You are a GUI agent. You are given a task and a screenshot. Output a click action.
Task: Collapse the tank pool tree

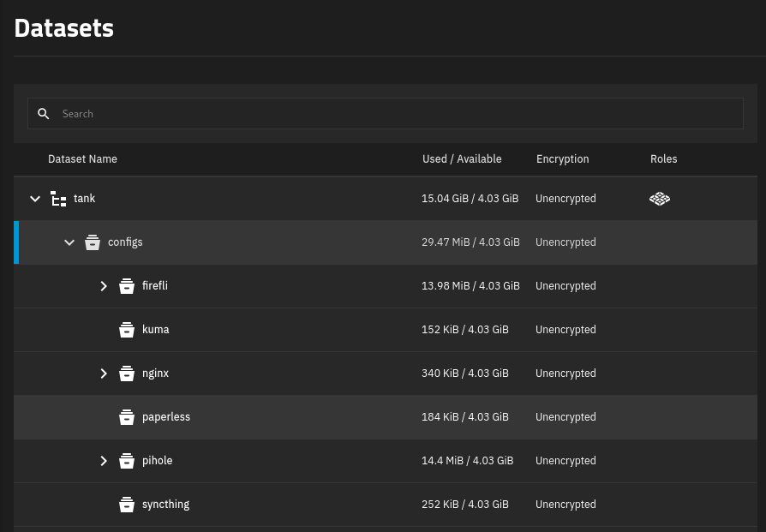pos(35,199)
